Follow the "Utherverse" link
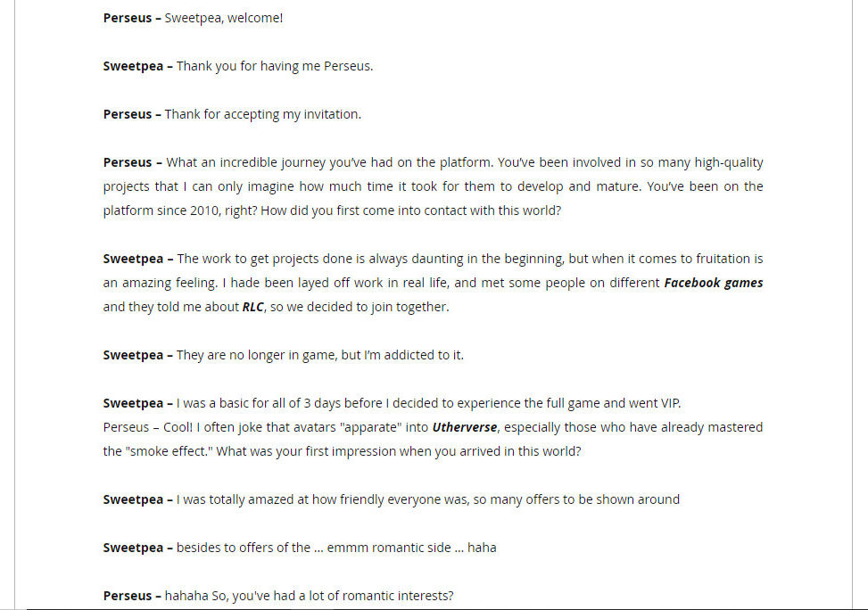The height and width of the screenshot is (610, 868). pos(464,427)
